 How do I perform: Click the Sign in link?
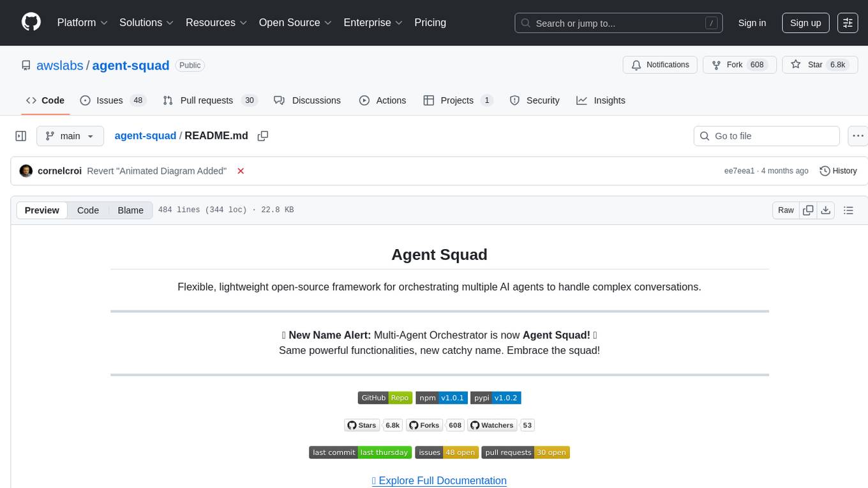pos(752,23)
